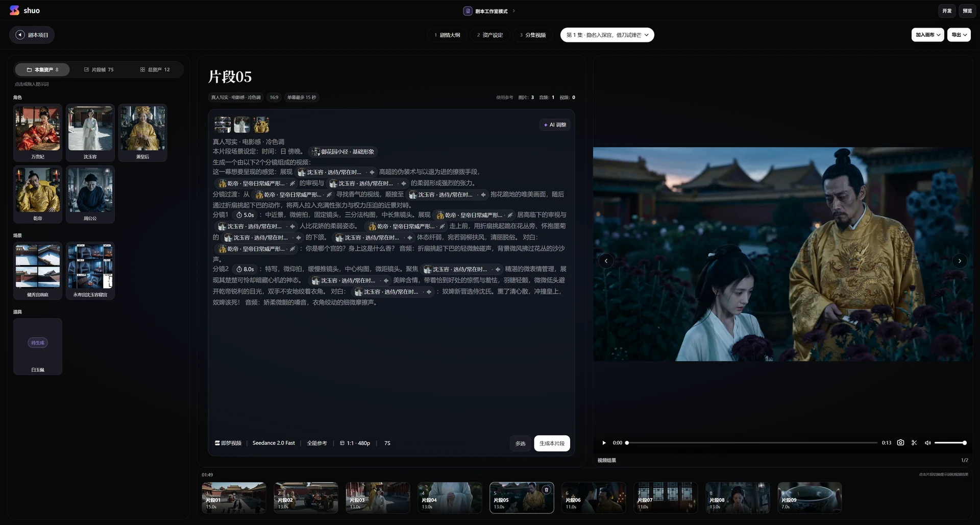Click the 预览 button
The image size is (980, 525).
coord(967,11)
